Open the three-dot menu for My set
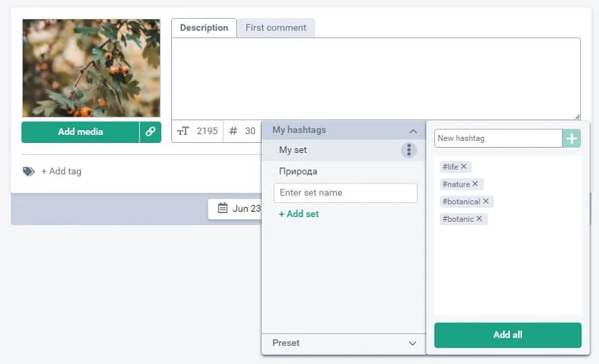The width and height of the screenshot is (599, 364). (409, 150)
